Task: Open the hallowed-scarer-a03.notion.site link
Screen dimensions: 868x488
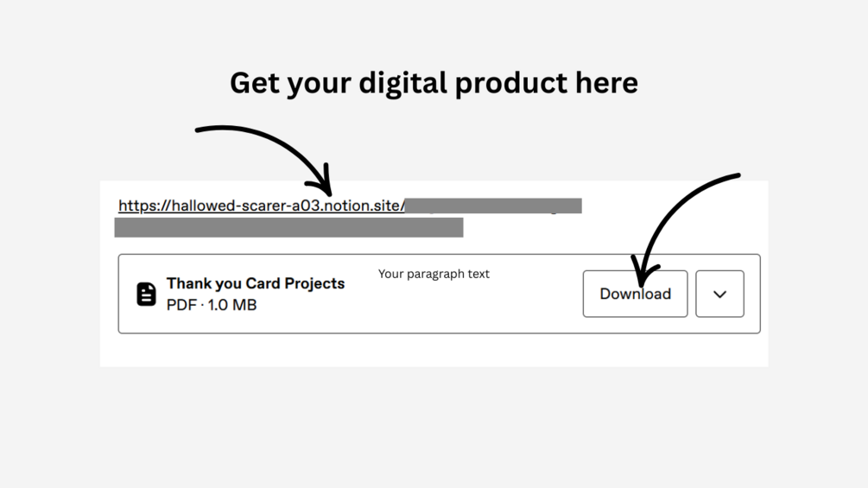Action: 261,206
